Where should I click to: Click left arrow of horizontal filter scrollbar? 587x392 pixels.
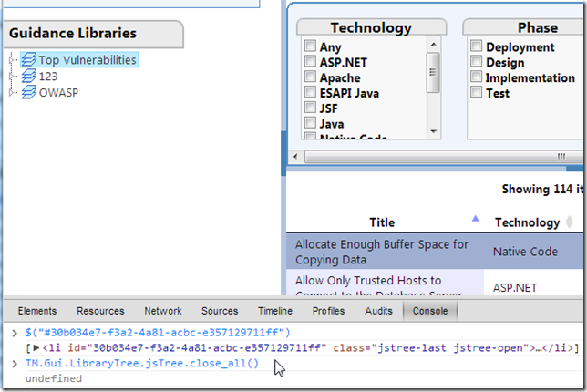[294, 158]
